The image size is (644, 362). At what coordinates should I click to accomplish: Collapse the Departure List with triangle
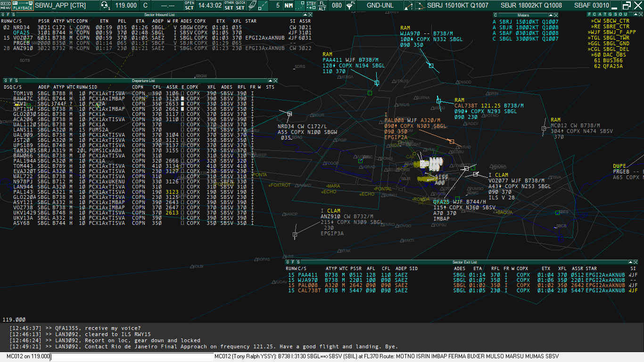tap(270, 81)
